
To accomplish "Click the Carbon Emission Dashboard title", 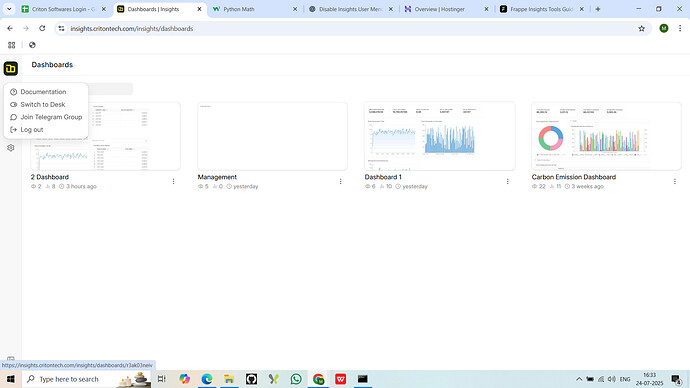I will [573, 177].
